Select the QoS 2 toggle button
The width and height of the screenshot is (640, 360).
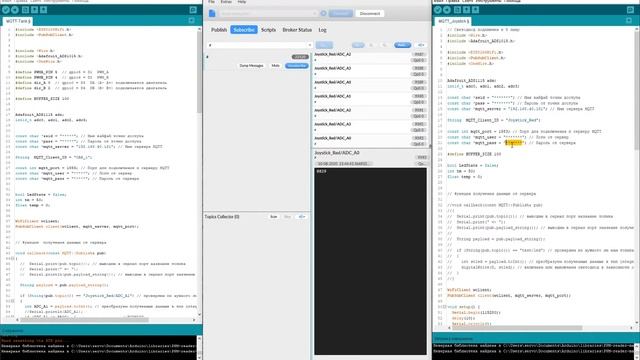(x=384, y=45)
